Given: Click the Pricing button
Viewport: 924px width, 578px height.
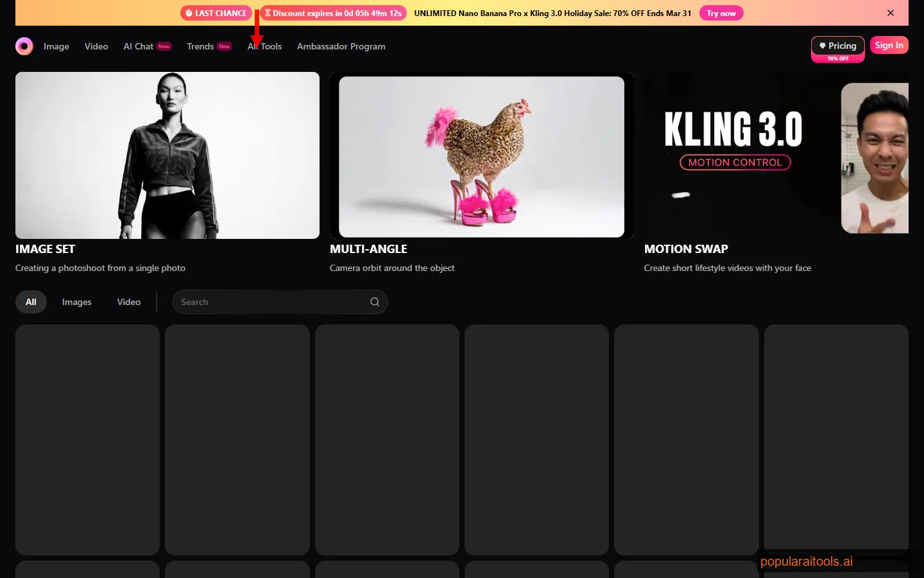Looking at the screenshot, I should coord(837,46).
